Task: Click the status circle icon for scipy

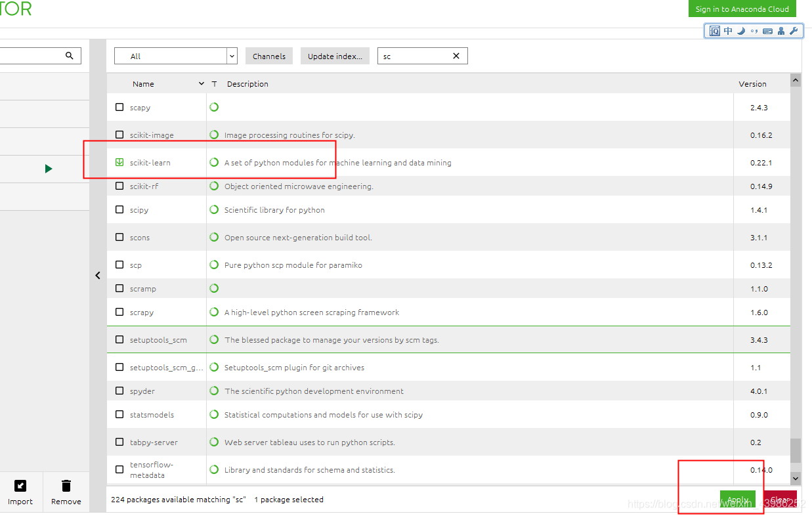Action: pyautogui.click(x=214, y=209)
